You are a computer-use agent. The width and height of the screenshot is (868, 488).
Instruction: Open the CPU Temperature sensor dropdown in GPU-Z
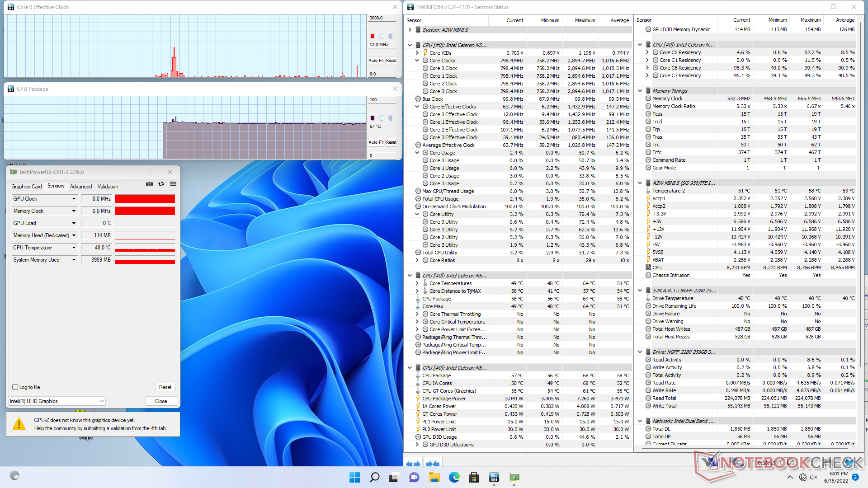[x=74, y=248]
